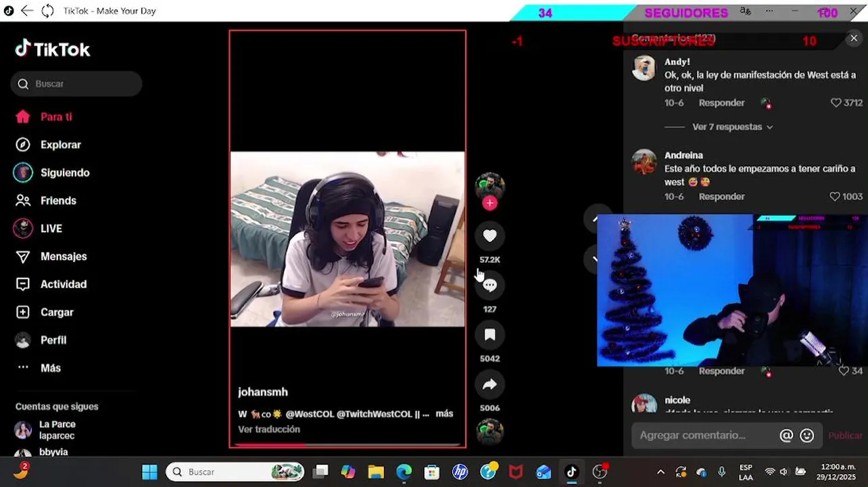Expand the video caption with más
Screen dimensions: 868x487
click(444, 413)
